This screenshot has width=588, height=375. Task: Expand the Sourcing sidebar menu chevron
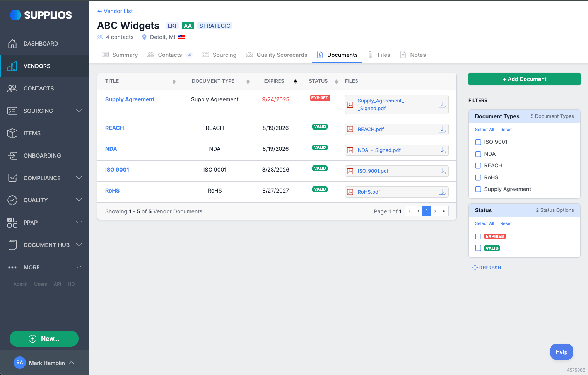[x=79, y=111]
